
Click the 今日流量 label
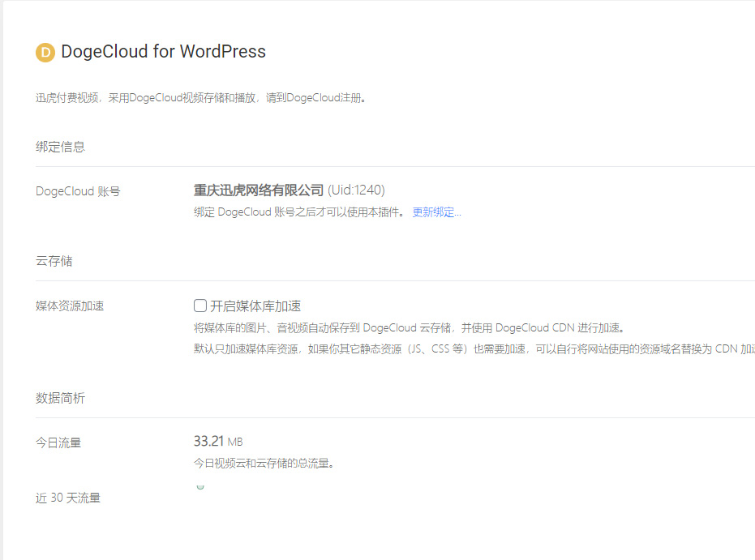click(58, 442)
